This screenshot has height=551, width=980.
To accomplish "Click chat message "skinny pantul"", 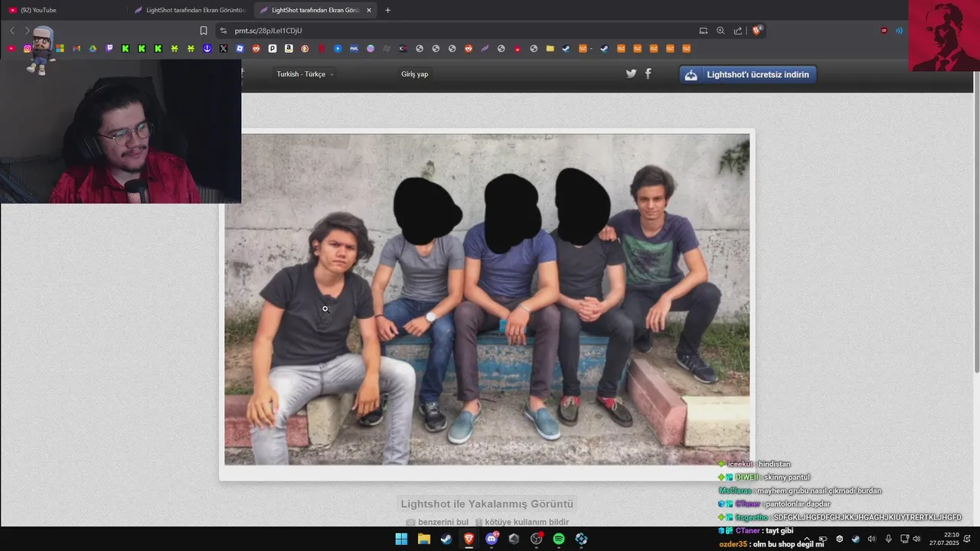I will pyautogui.click(x=786, y=478).
